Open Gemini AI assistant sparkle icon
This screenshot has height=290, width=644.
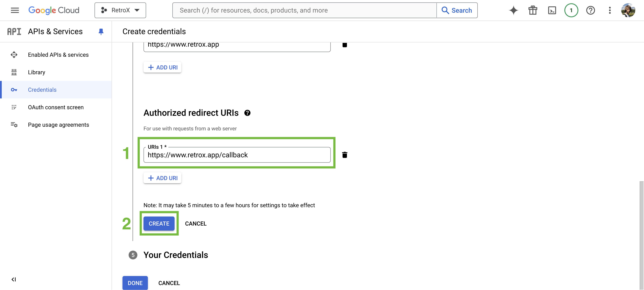click(x=513, y=10)
